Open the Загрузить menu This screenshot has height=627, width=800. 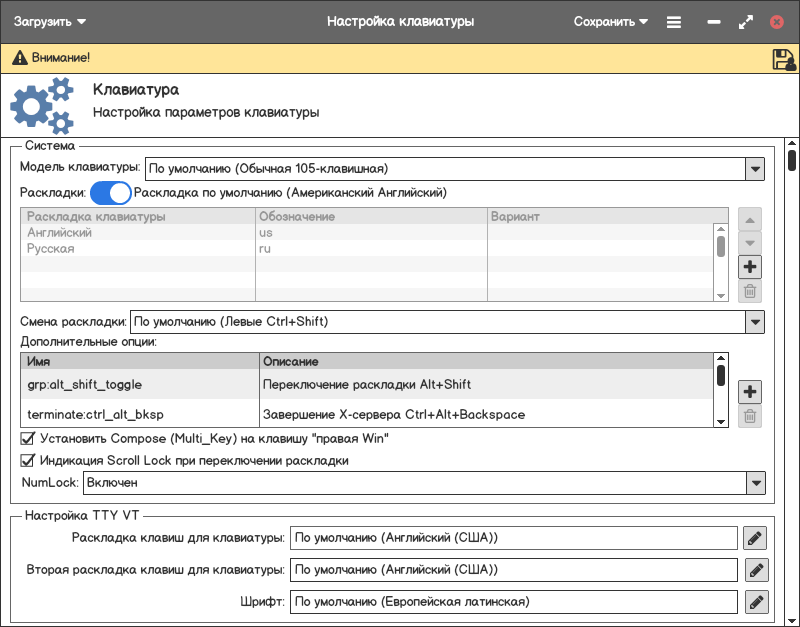pyautogui.click(x=50, y=21)
